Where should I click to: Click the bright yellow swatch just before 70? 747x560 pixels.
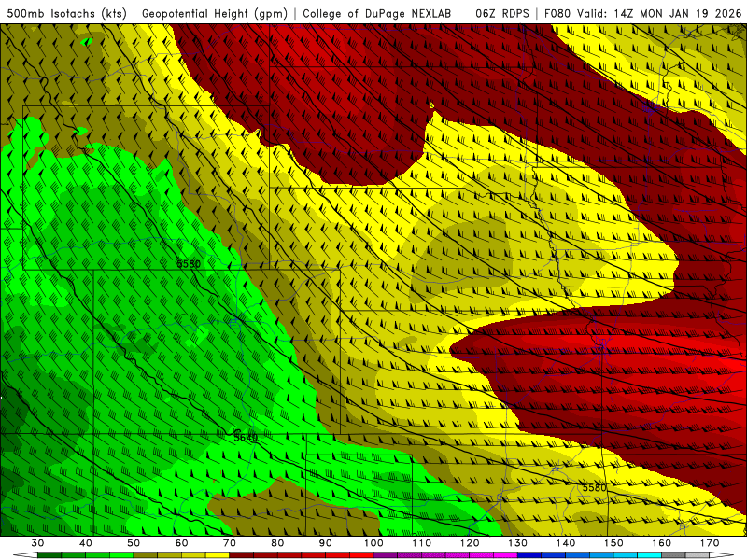click(218, 555)
